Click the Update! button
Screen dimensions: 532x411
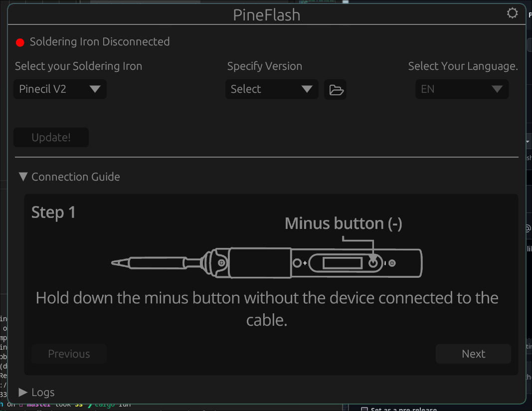coord(51,138)
